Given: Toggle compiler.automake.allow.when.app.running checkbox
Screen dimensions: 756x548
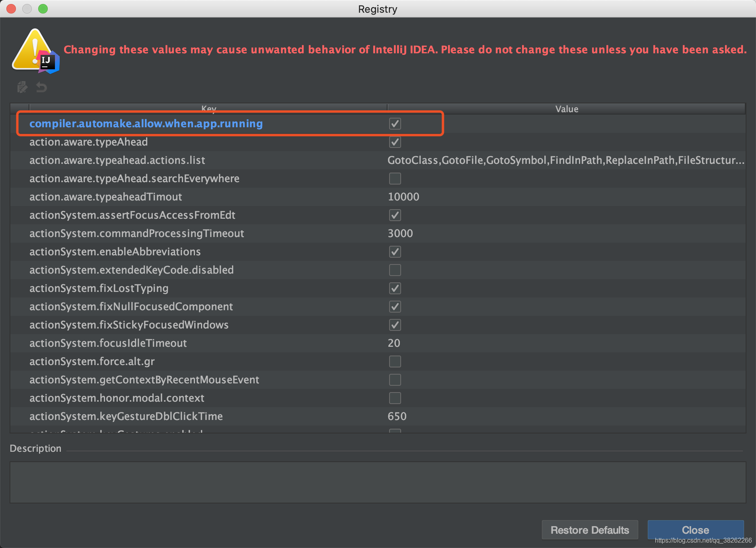Looking at the screenshot, I should click(395, 124).
